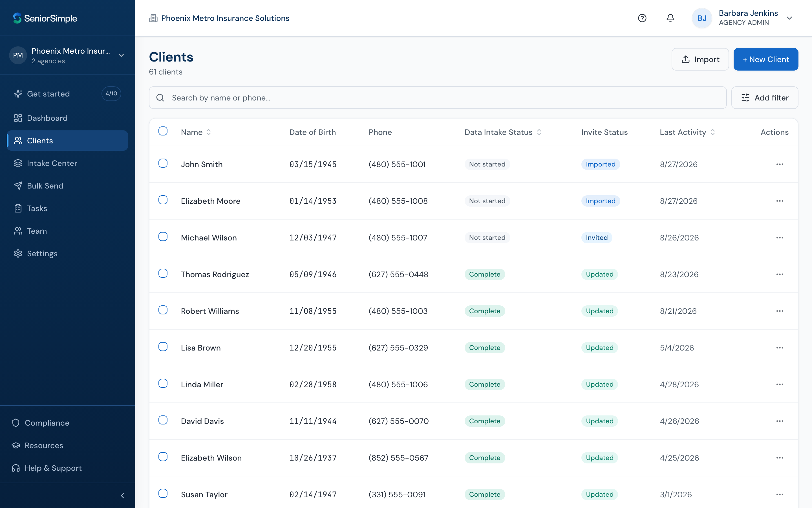This screenshot has height=508, width=812.
Task: Sort by Last Activity
Action: coord(687,132)
